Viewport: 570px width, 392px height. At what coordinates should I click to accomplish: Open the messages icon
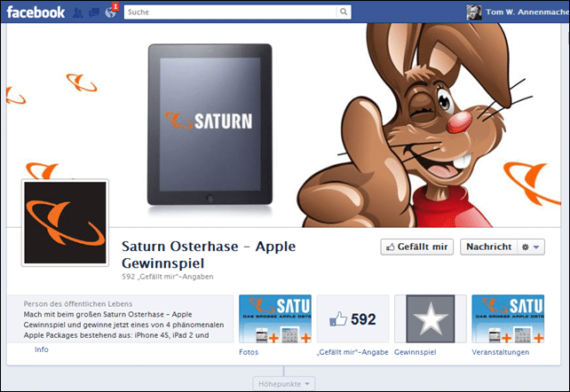(94, 12)
